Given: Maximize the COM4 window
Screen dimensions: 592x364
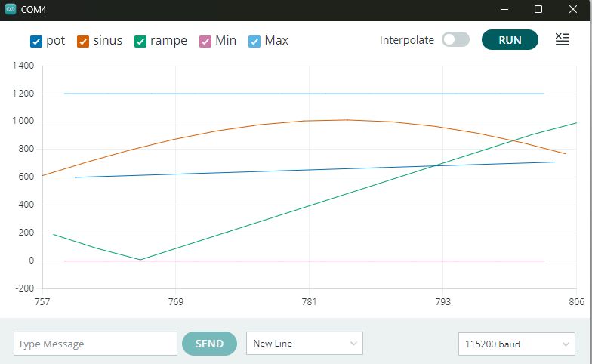Looking at the screenshot, I should point(538,10).
